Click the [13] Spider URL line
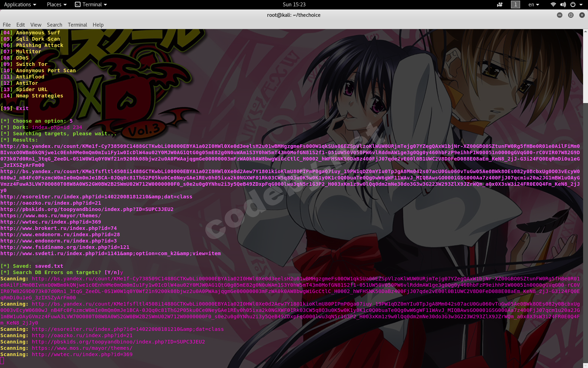588x368 pixels. (24, 89)
